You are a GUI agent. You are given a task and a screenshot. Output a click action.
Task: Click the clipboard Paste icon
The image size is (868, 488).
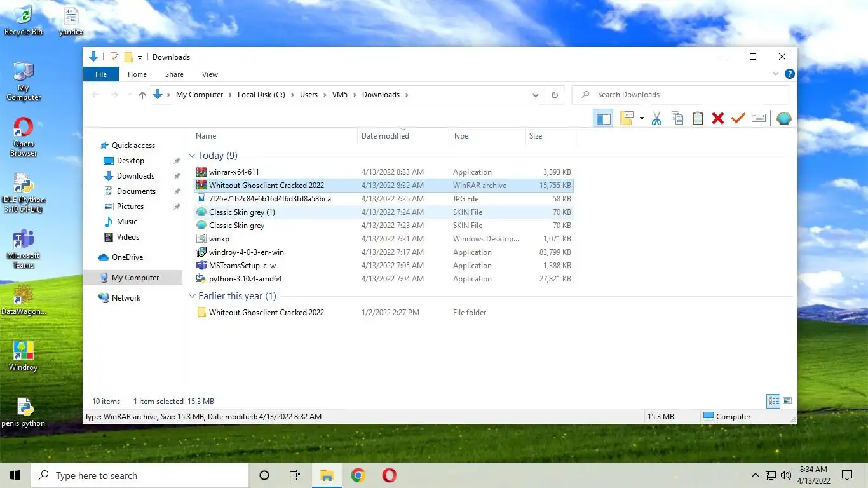tap(698, 118)
